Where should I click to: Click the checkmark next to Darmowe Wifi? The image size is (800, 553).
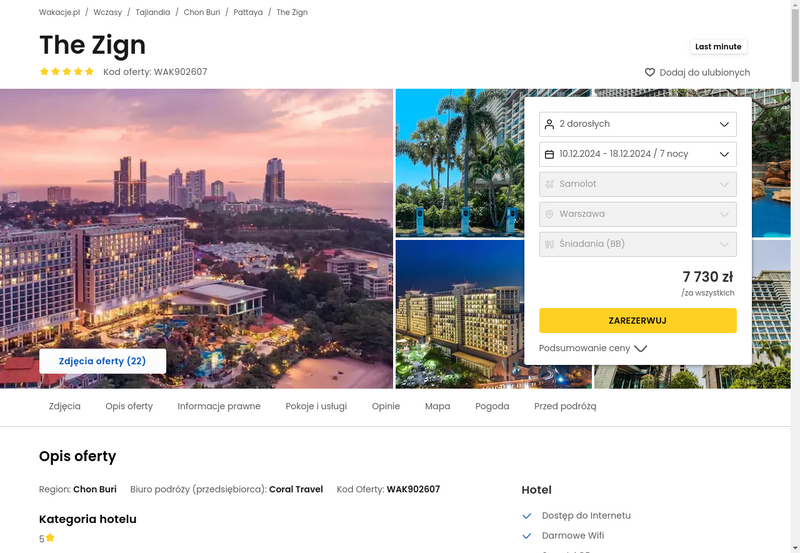tap(527, 536)
